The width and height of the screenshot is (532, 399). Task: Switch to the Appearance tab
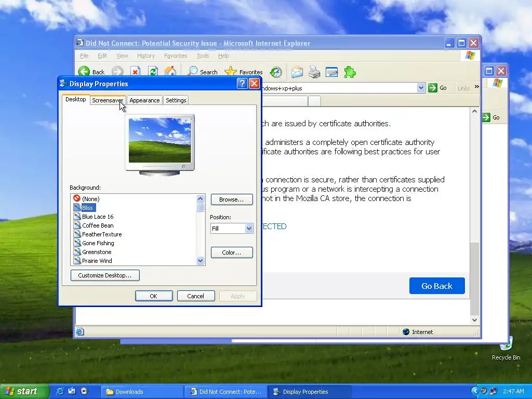coord(144,100)
